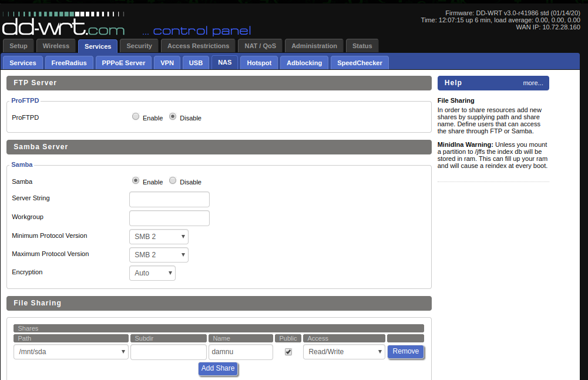Open the VPN sub-tab

(x=167, y=63)
